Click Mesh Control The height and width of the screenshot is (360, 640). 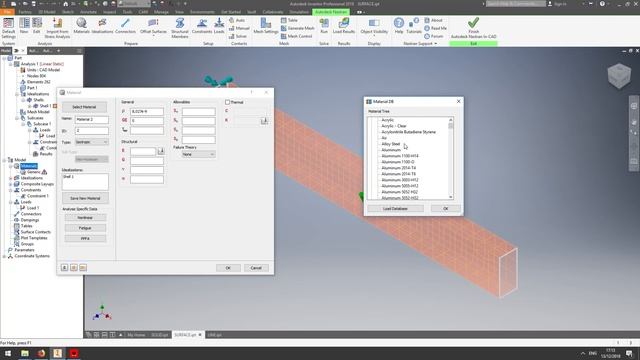point(296,36)
